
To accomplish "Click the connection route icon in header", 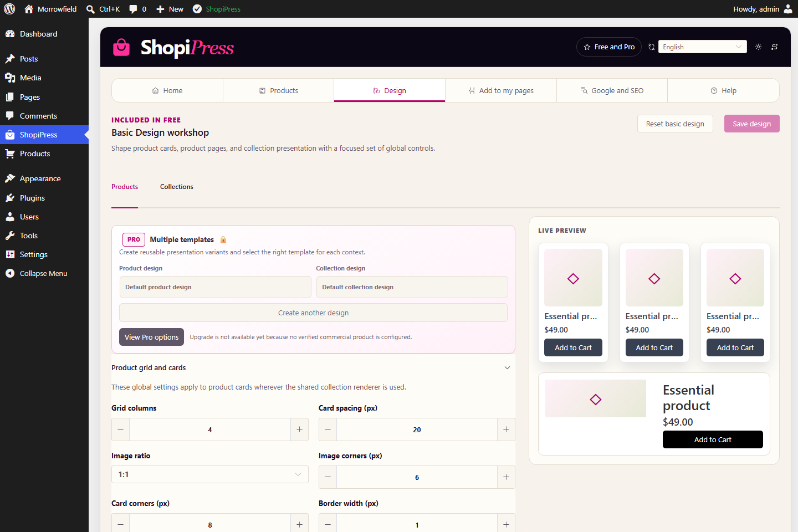I will pyautogui.click(x=774, y=47).
